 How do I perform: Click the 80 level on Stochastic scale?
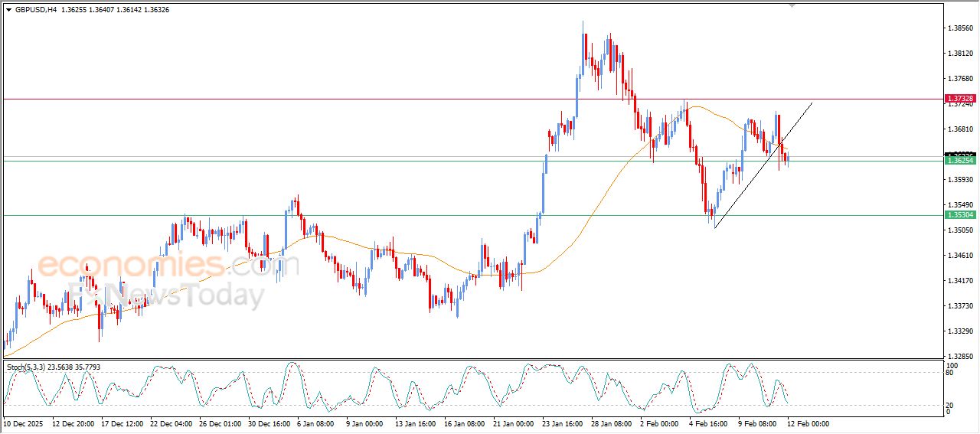[952, 374]
